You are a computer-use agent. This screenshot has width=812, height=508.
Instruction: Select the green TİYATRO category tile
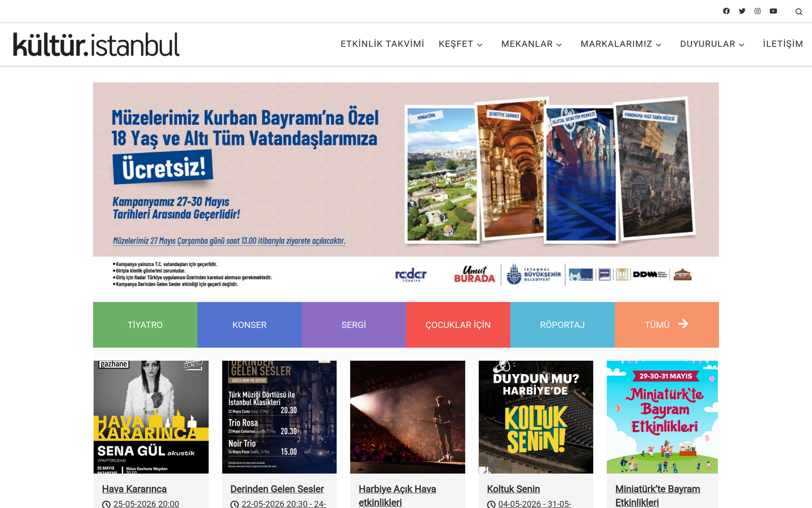[x=145, y=325]
